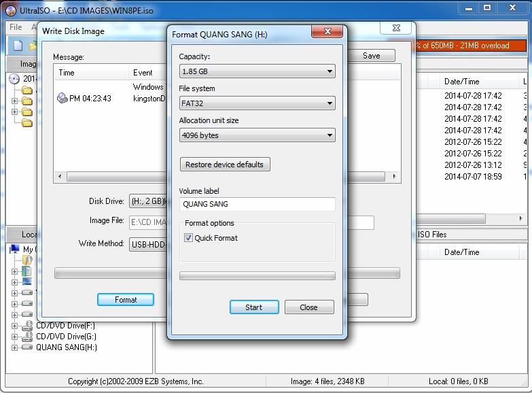The height and width of the screenshot is (393, 532).
Task: Expand the documents cabinet node in local tree
Action: click(14, 271)
